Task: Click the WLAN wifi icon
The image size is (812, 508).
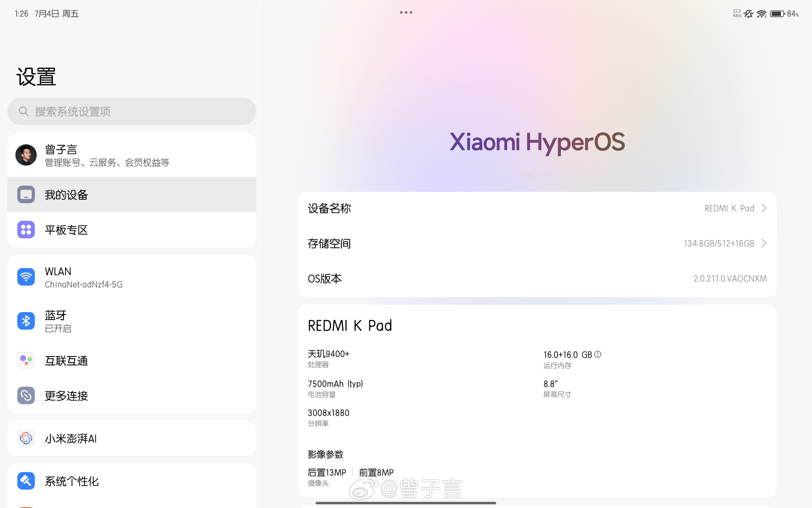Action: click(x=26, y=277)
